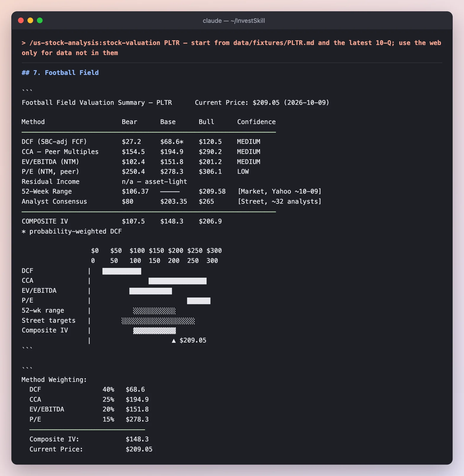Click '[Street, ~32 analysts]' source note
464x476 pixels.
pos(280,202)
